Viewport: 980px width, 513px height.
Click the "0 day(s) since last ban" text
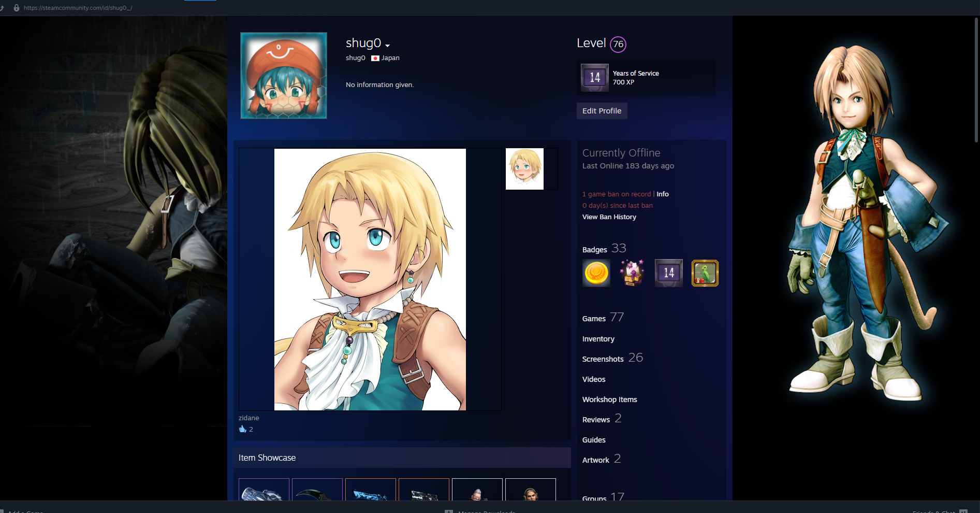coord(618,205)
